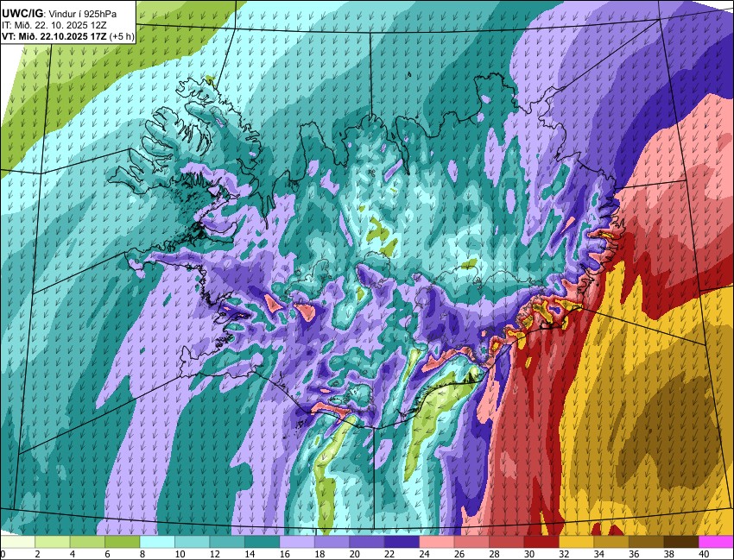Viewport: 734px width, 560px height.
Task: Click the 'VT: Mið. 22.10.2025 17Z (+5 h)' line
Action: tap(68, 37)
